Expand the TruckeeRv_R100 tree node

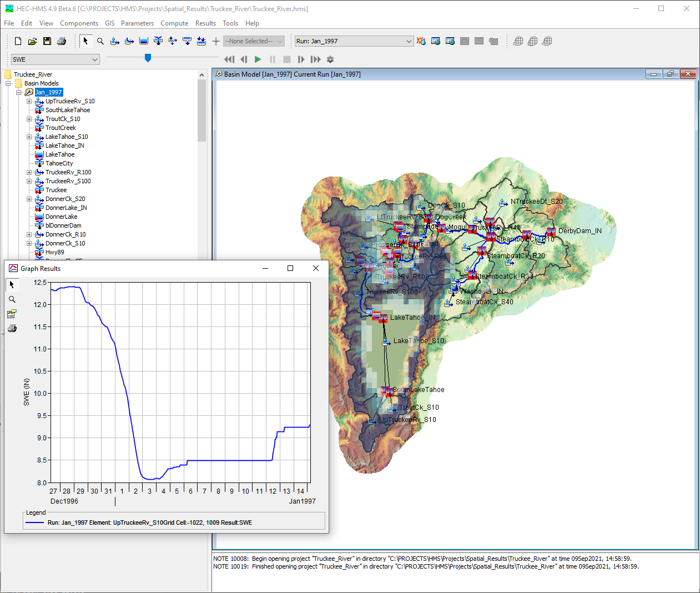pyautogui.click(x=29, y=172)
